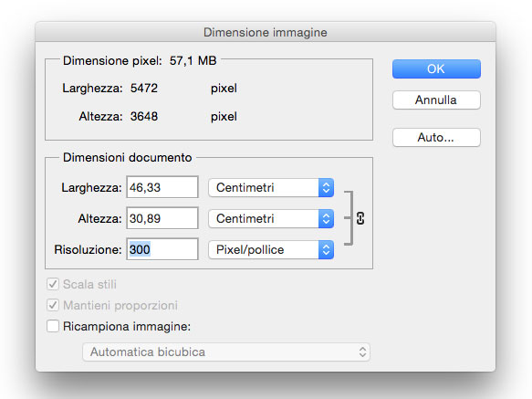Enable the Ricampiona immagine checkbox
The width and height of the screenshot is (532, 399).
pyautogui.click(x=53, y=326)
